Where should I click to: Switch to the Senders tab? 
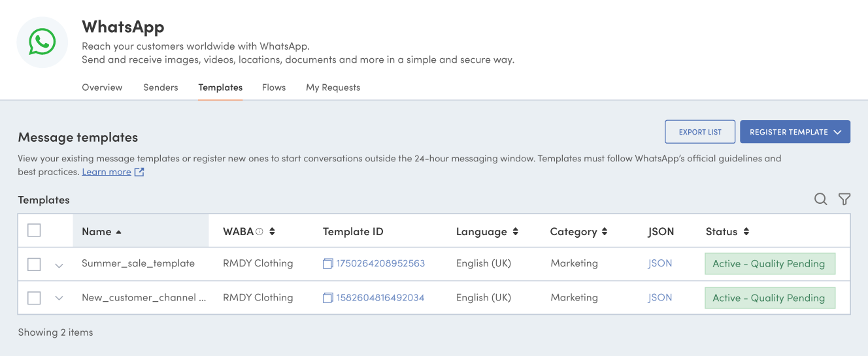[161, 88]
